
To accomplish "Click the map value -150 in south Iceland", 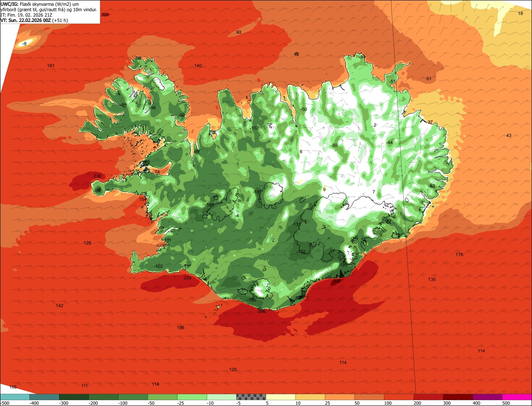I will 251,300.
